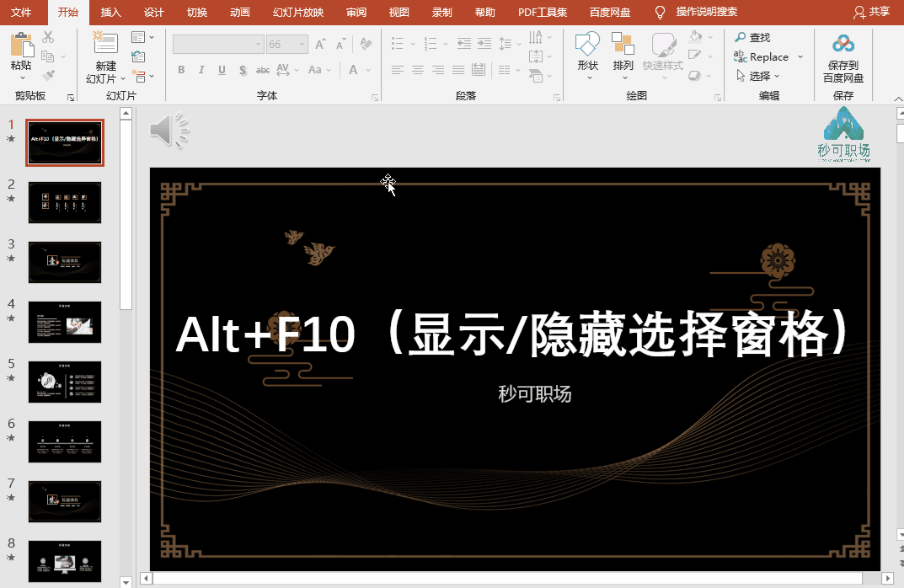Switch to the Insert (插入) ribbon tab

tap(110, 13)
